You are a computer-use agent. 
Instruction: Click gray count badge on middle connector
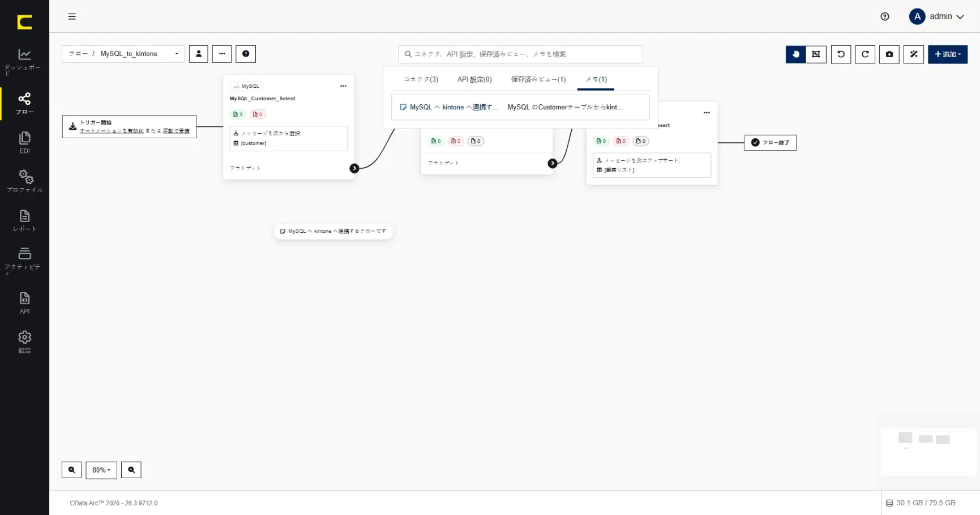click(476, 141)
